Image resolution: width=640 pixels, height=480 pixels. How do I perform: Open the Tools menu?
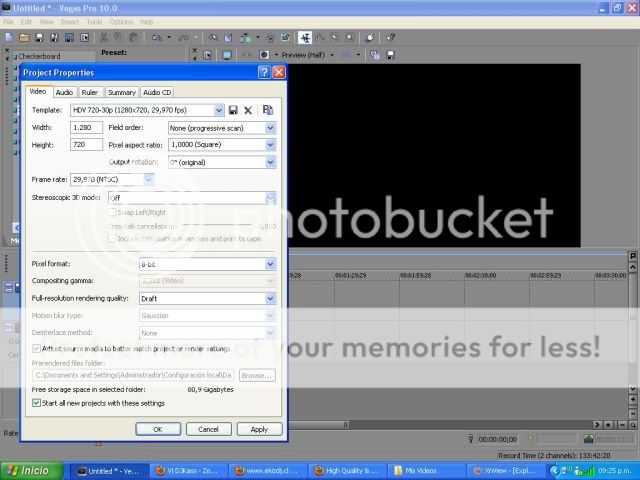click(94, 22)
